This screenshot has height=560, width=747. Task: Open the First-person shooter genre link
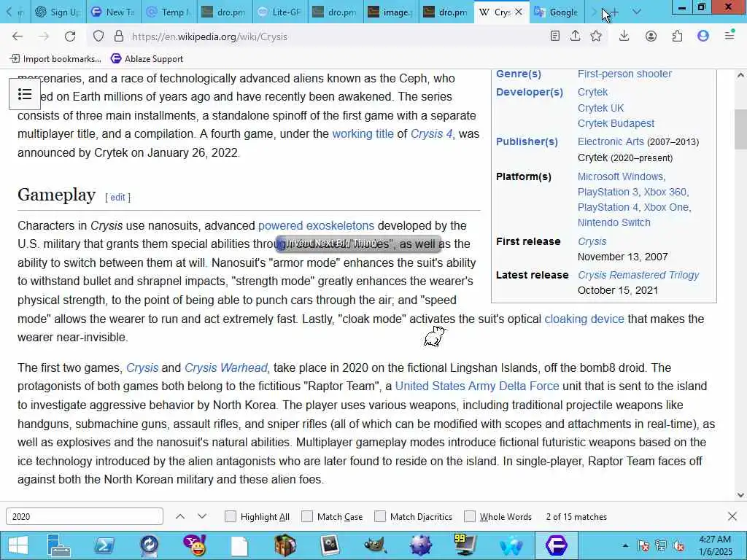tap(624, 74)
